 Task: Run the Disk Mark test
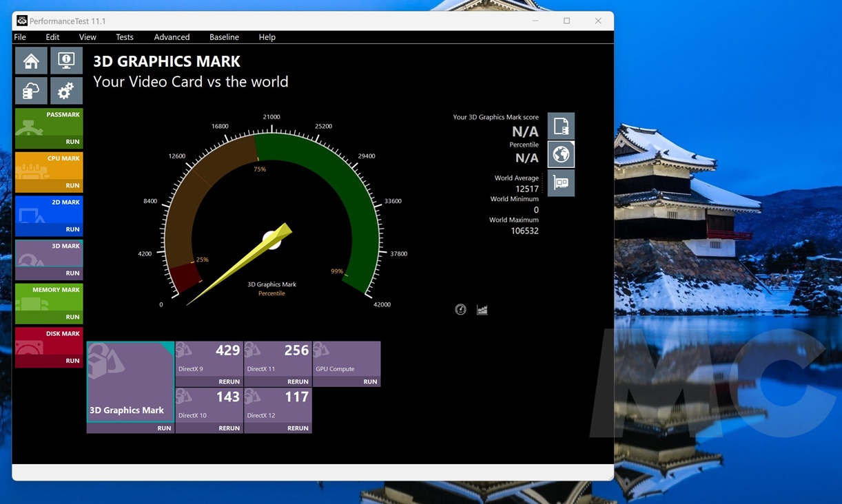pos(72,361)
